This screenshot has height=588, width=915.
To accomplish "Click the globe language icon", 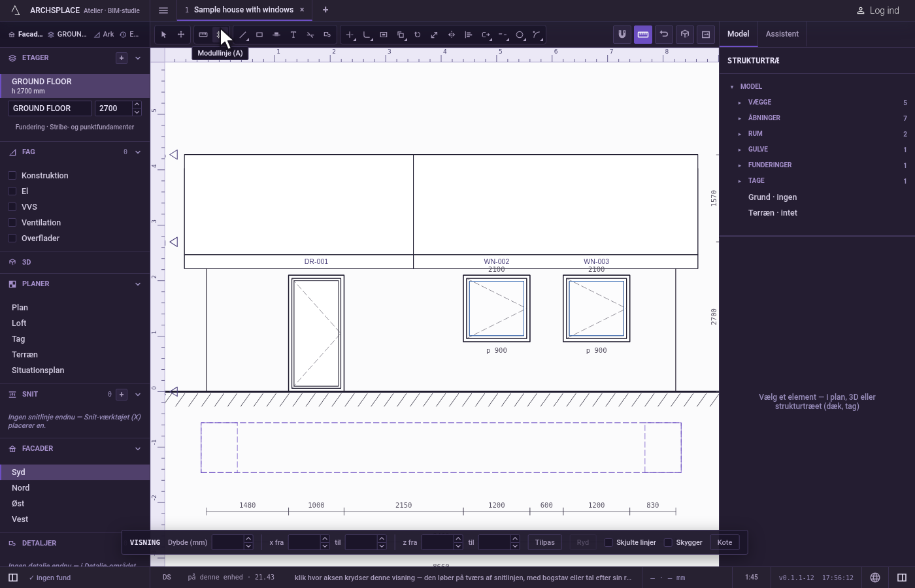I will pos(875,578).
